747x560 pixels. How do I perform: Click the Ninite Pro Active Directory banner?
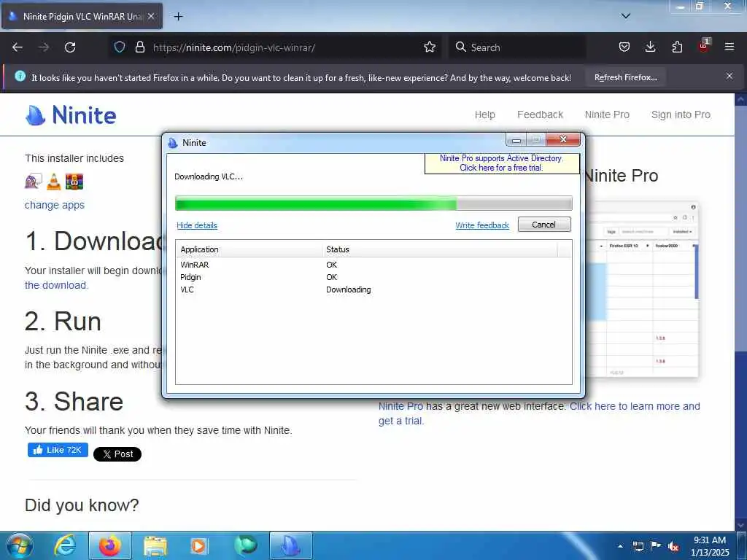pyautogui.click(x=501, y=163)
